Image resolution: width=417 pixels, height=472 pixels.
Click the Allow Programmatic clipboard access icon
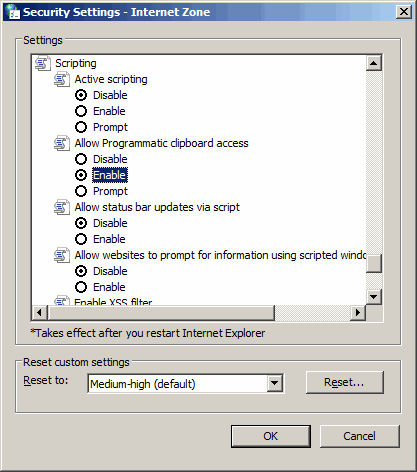[x=62, y=143]
